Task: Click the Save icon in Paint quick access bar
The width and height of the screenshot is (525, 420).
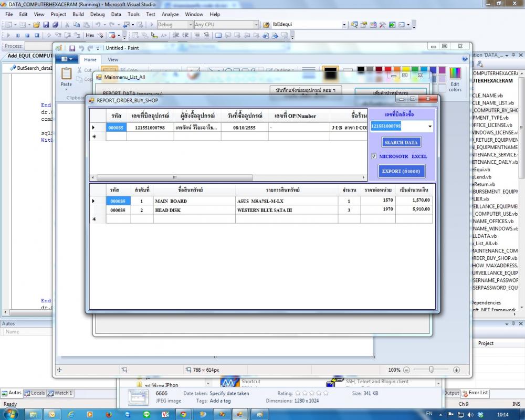Action: (x=72, y=48)
